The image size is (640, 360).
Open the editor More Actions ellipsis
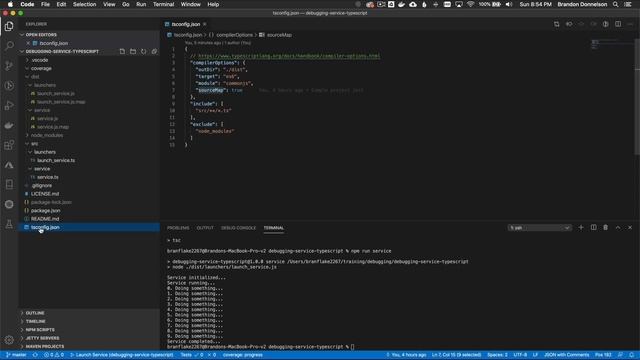coord(630,24)
